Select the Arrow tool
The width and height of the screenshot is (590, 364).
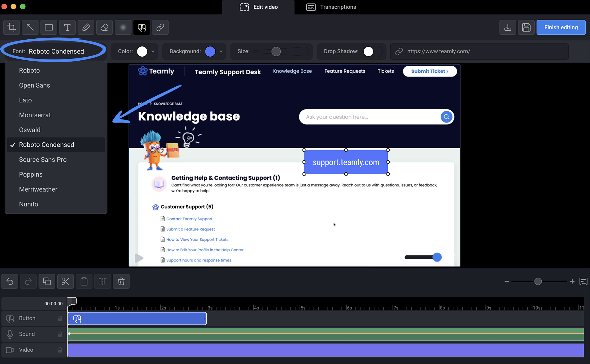click(30, 28)
